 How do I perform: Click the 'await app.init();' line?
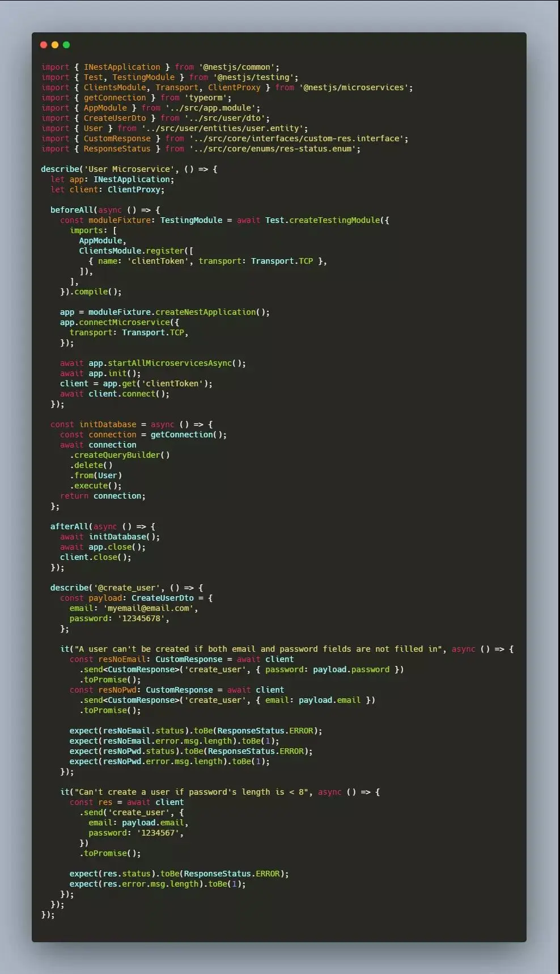(x=100, y=373)
